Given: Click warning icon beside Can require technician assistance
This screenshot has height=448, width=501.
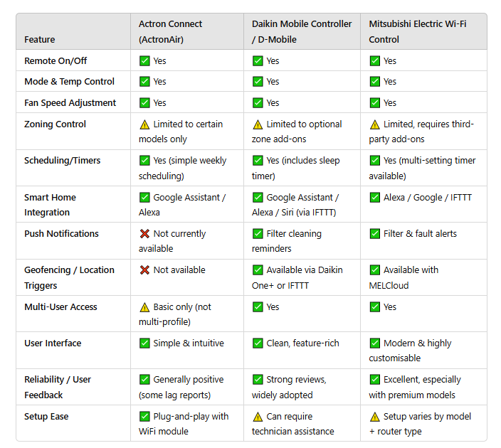Looking at the screenshot, I should [258, 417].
